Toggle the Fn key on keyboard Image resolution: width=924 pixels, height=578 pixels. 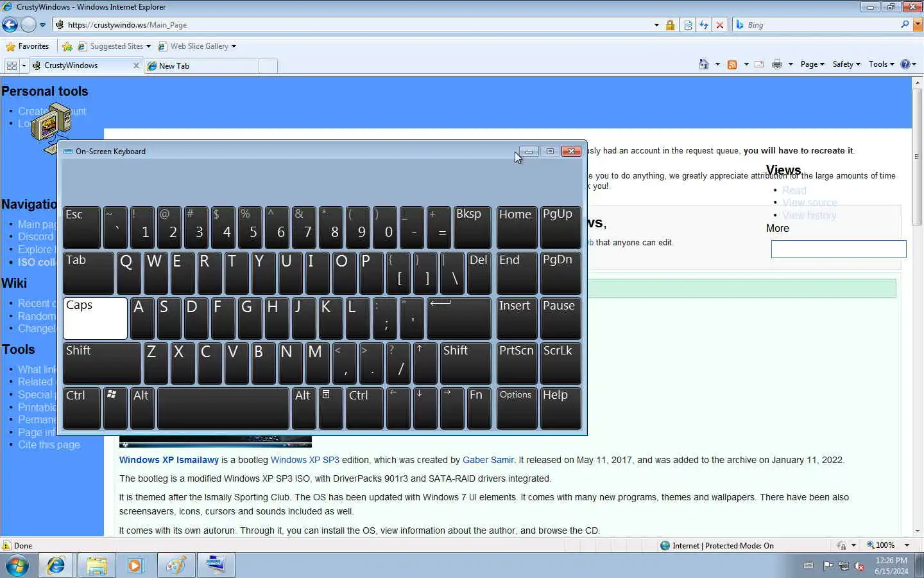pyautogui.click(x=479, y=408)
